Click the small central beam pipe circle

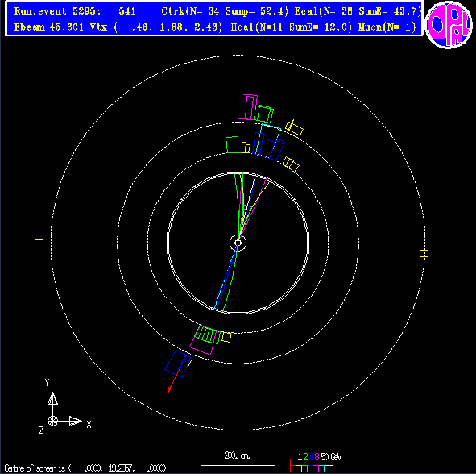pyautogui.click(x=238, y=243)
